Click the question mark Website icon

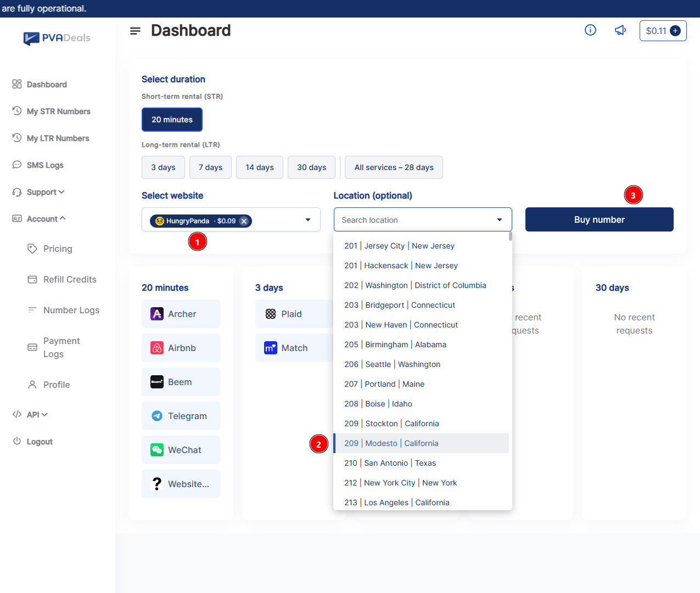tap(157, 484)
